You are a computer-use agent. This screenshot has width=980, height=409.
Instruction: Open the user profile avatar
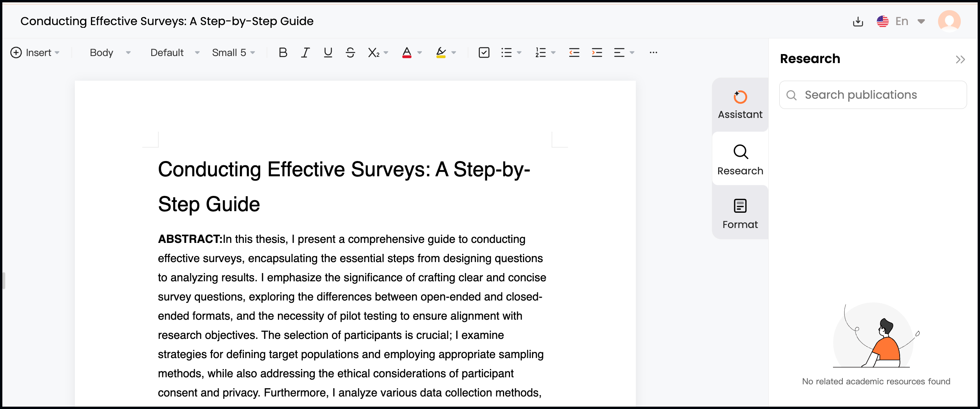click(x=949, y=21)
